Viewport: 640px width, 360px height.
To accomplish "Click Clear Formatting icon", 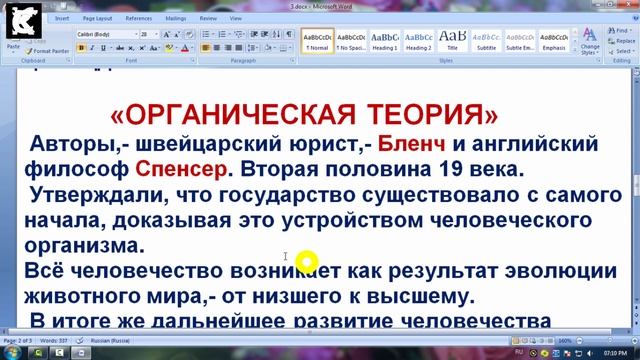I will [x=189, y=35].
